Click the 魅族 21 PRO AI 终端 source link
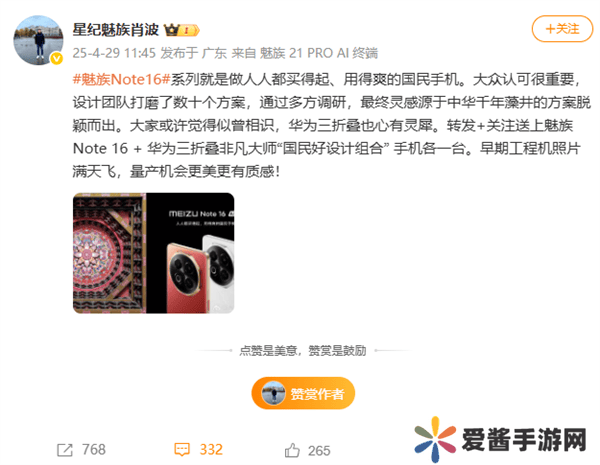 tap(319, 53)
